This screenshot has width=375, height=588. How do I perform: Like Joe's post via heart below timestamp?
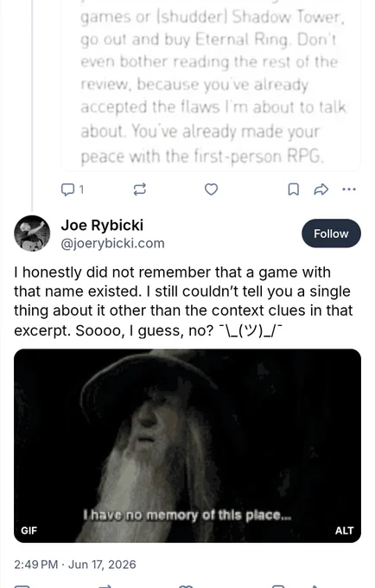(x=186, y=585)
